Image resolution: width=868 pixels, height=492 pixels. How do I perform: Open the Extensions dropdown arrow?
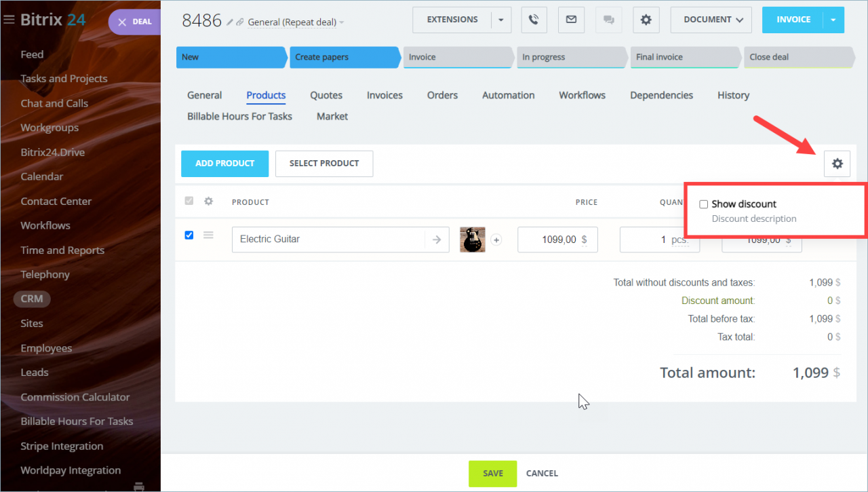click(500, 20)
